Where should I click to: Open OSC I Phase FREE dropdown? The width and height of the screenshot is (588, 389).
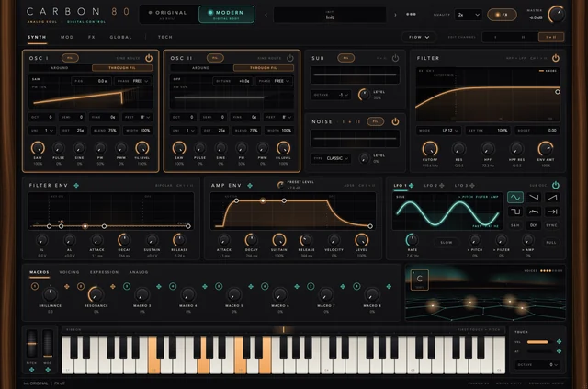pos(132,81)
